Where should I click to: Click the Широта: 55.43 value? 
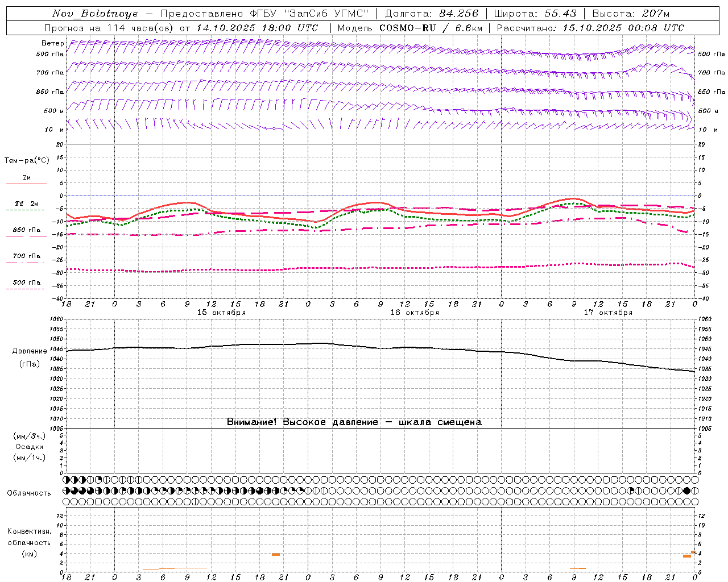pyautogui.click(x=535, y=14)
